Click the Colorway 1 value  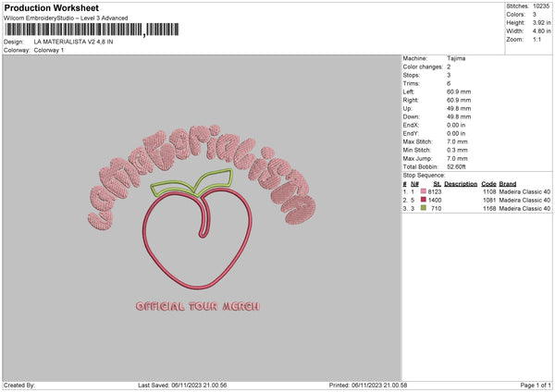[x=49, y=50]
